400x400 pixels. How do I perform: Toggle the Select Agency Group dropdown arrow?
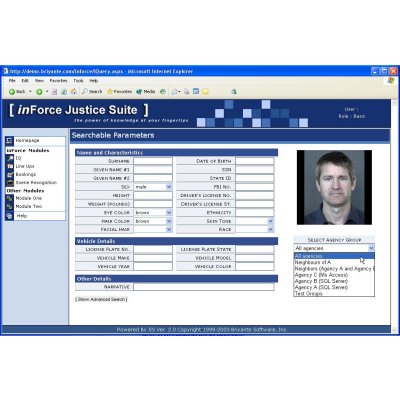(371, 248)
